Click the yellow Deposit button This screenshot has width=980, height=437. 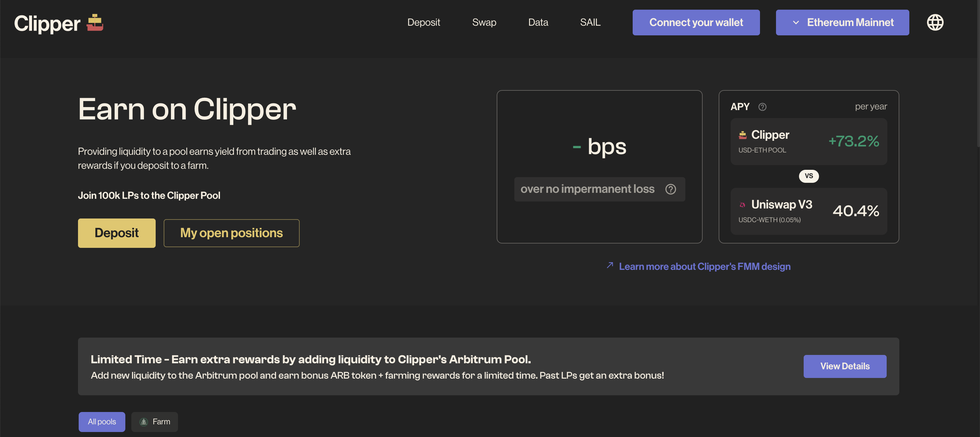[116, 233]
